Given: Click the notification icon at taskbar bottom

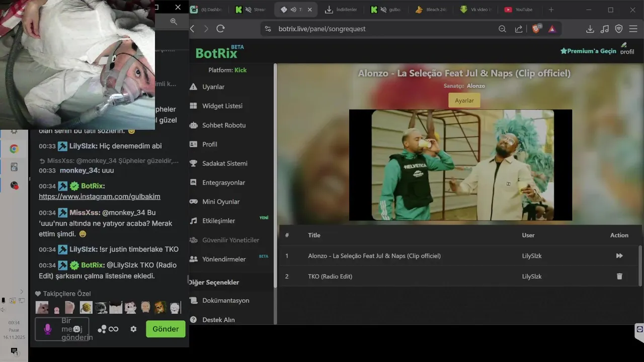Looking at the screenshot, I should [x=14, y=351].
